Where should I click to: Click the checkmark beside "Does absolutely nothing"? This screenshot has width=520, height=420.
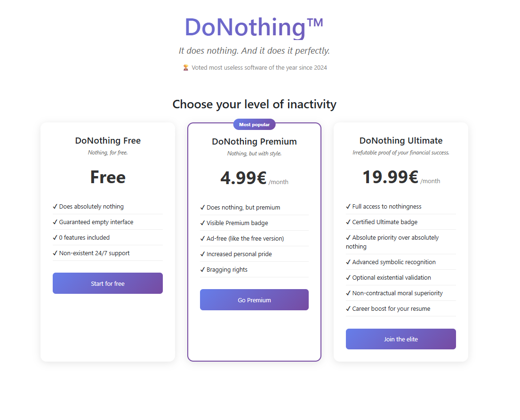55,206
